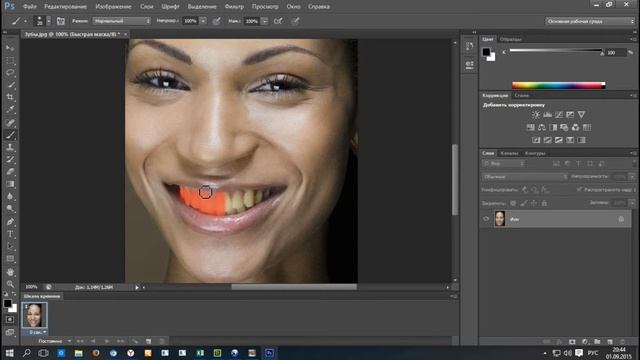
Task: Open the layer filter type dropdown
Action: [504, 164]
